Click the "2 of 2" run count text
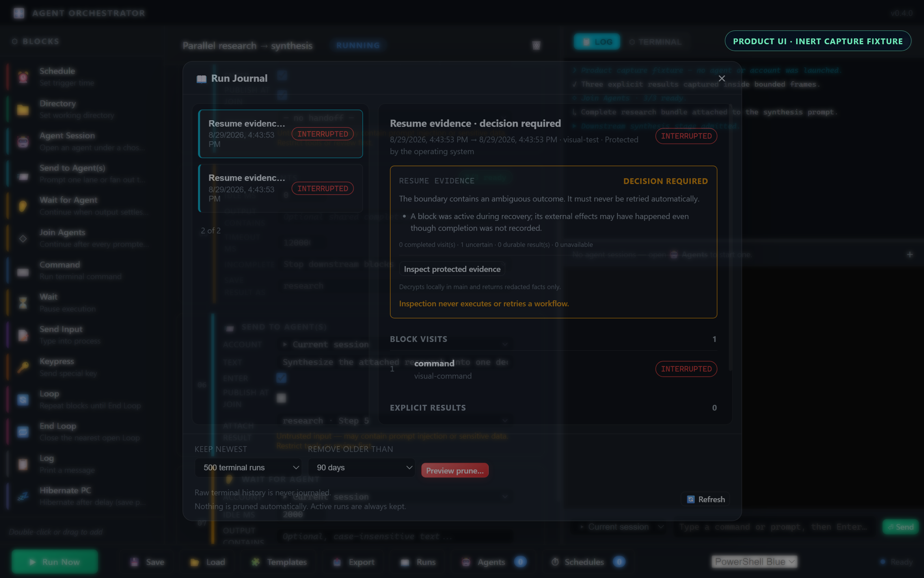The image size is (924, 578). click(x=211, y=231)
